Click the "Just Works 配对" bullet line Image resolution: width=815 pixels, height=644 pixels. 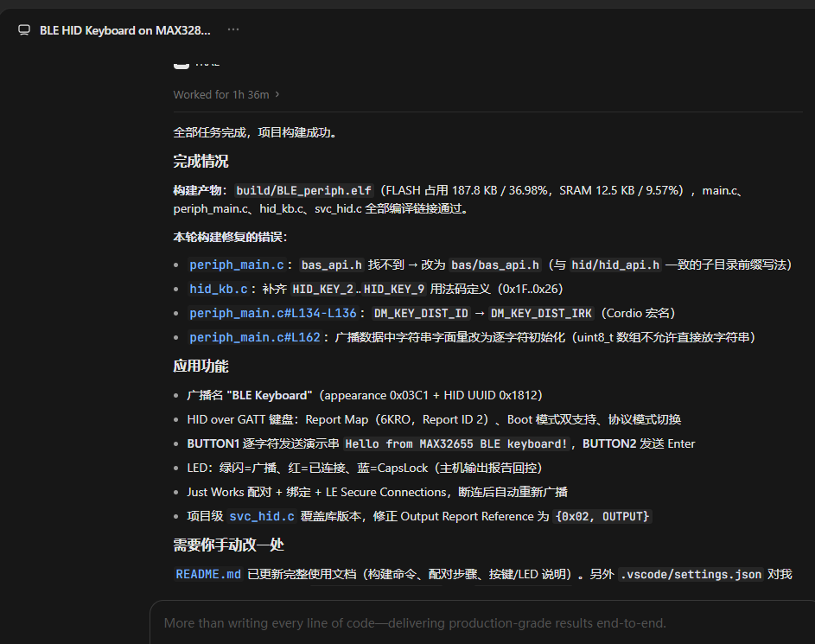(x=378, y=492)
